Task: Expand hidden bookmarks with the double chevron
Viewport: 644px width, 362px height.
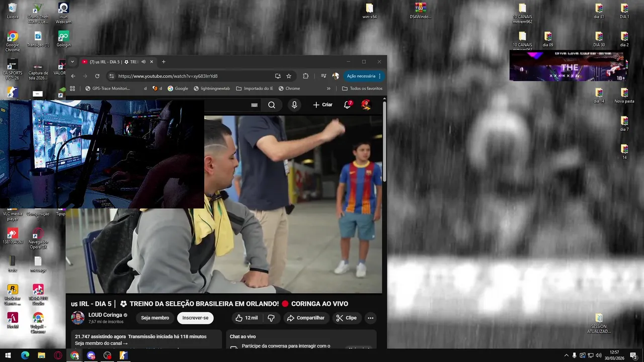Action: pos(329,88)
